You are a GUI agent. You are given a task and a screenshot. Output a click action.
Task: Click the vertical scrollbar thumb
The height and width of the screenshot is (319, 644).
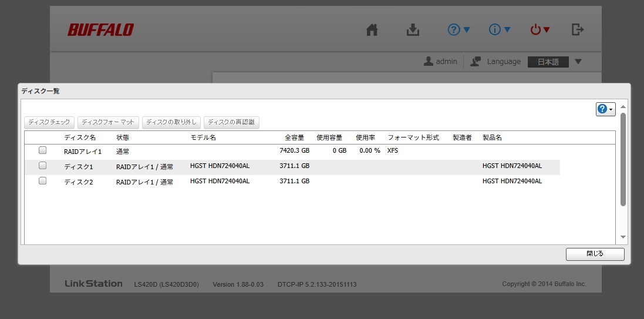pos(623,160)
